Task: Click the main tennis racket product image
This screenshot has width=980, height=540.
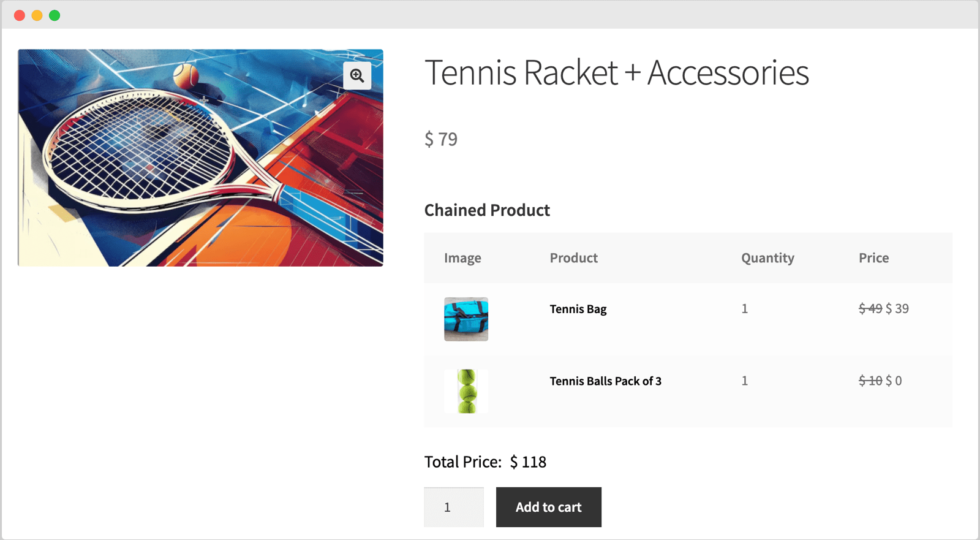Action: tap(200, 157)
